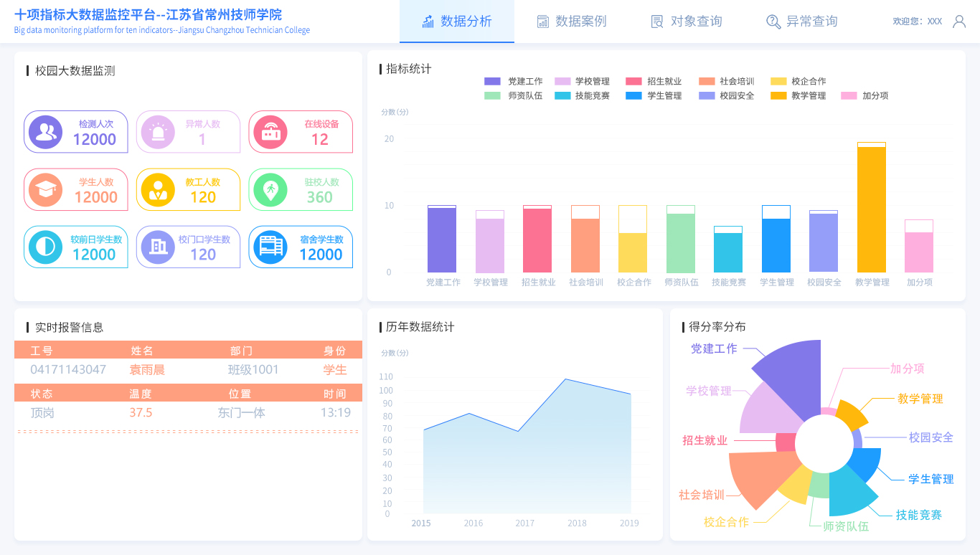Click the 教工人数 staff icon
The width and height of the screenshot is (980, 555).
click(x=158, y=190)
